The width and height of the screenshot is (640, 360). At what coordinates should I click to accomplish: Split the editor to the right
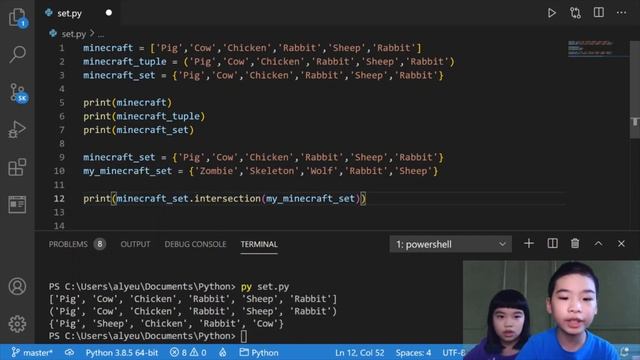pos(598,13)
